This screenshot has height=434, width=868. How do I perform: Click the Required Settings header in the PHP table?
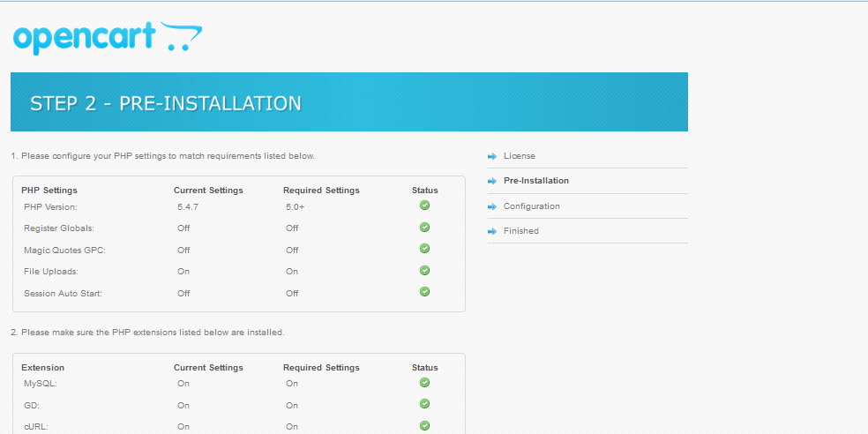point(321,191)
